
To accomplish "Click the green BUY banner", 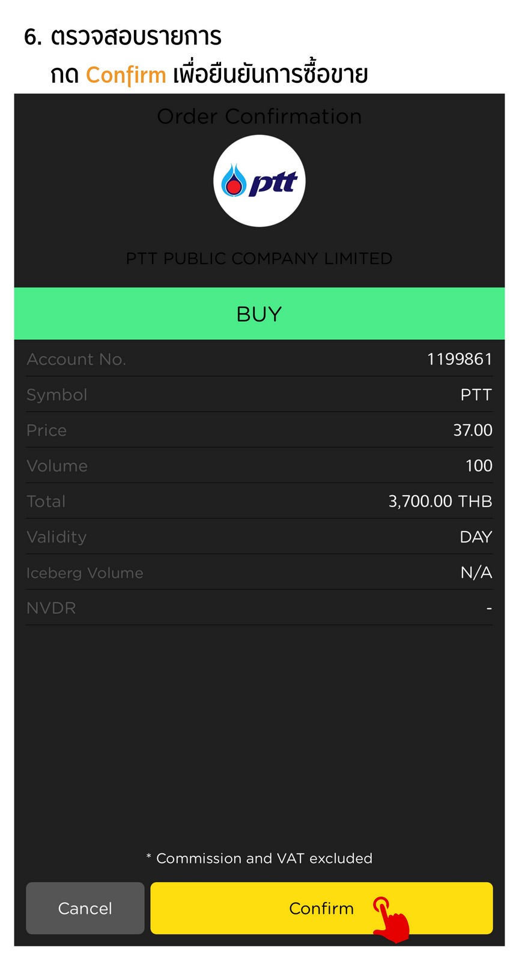I will (259, 314).
